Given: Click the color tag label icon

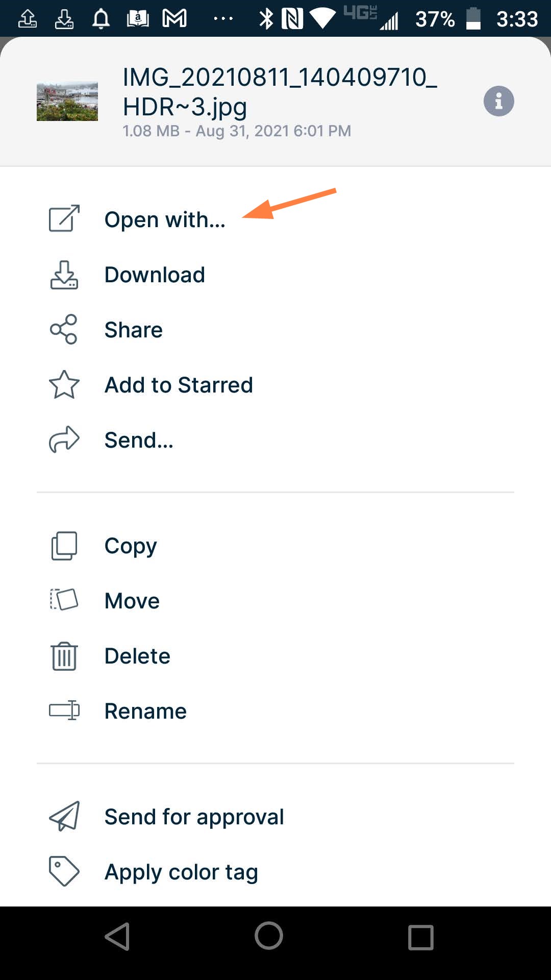Looking at the screenshot, I should pos(63,871).
